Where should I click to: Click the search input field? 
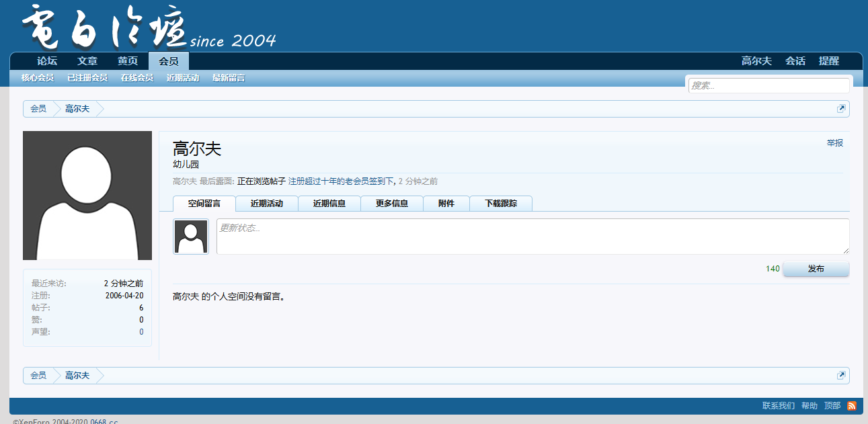click(x=768, y=86)
